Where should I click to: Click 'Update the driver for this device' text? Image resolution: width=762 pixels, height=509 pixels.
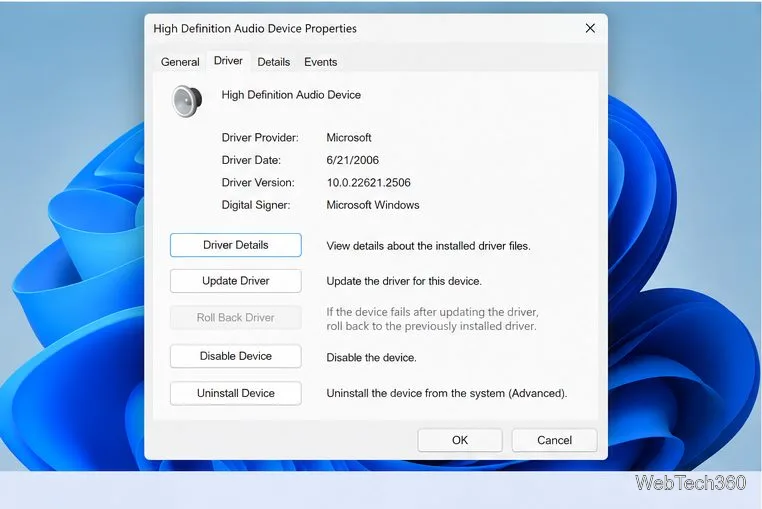click(x=404, y=281)
